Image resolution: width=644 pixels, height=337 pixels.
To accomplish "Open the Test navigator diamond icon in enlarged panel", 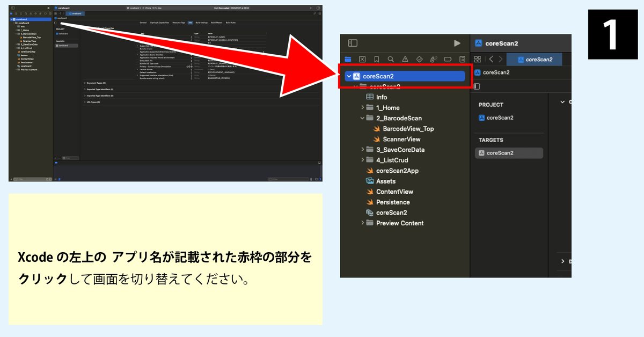I will pos(420,59).
